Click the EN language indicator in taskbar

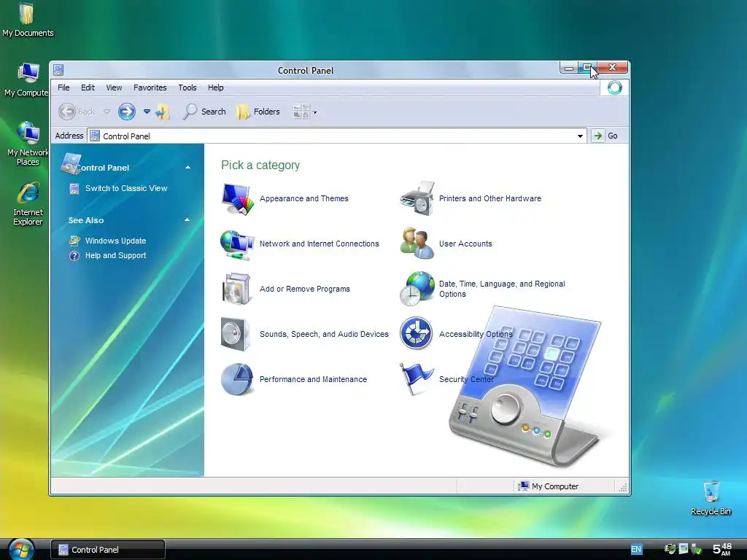(x=636, y=549)
